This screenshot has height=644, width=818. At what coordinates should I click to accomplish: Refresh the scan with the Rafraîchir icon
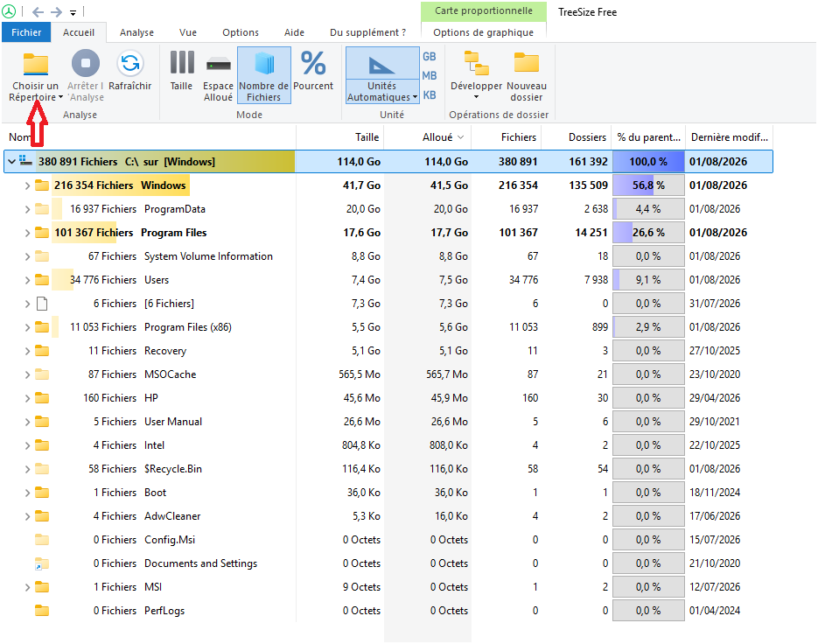click(129, 63)
